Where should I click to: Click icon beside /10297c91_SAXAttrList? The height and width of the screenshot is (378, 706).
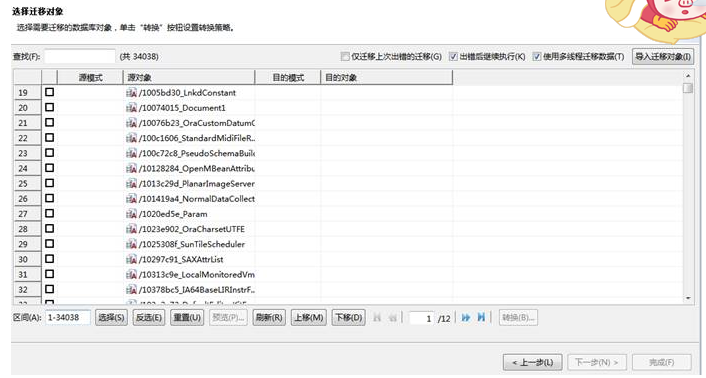click(131, 259)
